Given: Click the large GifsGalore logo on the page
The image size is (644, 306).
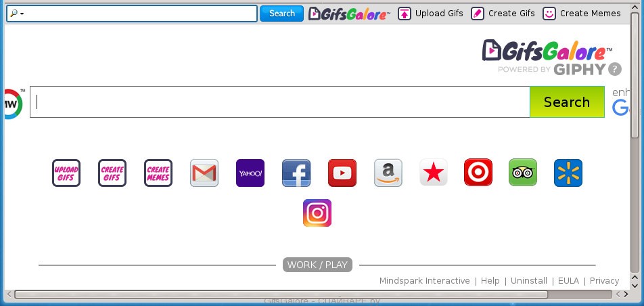Looking at the screenshot, I should [x=547, y=51].
